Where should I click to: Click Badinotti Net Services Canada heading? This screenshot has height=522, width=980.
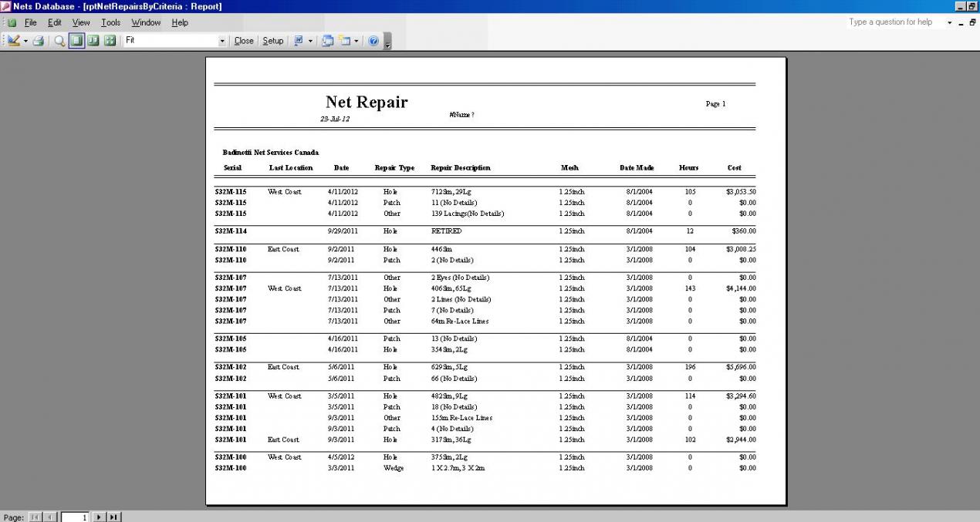[271, 152]
